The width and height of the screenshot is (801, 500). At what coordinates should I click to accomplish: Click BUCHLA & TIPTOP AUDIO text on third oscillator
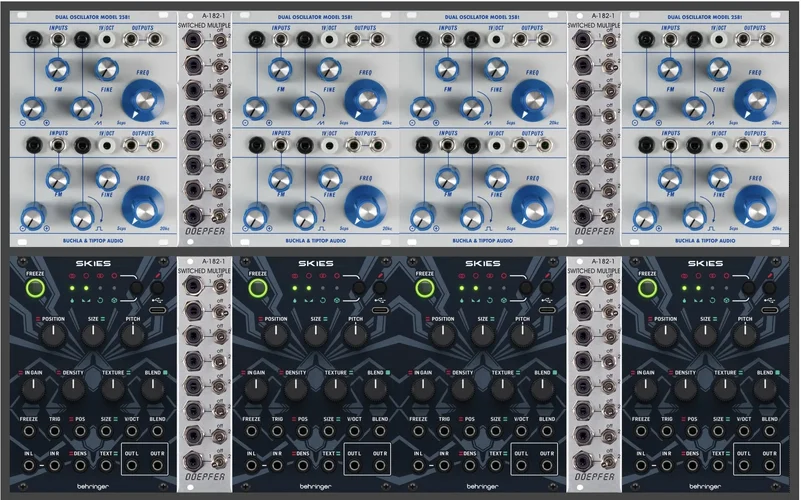482,241
